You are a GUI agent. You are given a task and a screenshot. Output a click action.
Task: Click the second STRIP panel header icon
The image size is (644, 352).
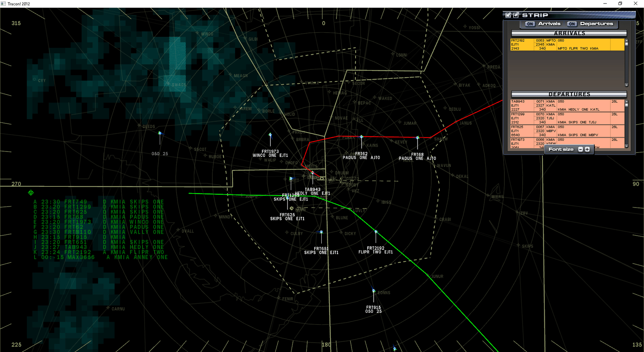(516, 15)
